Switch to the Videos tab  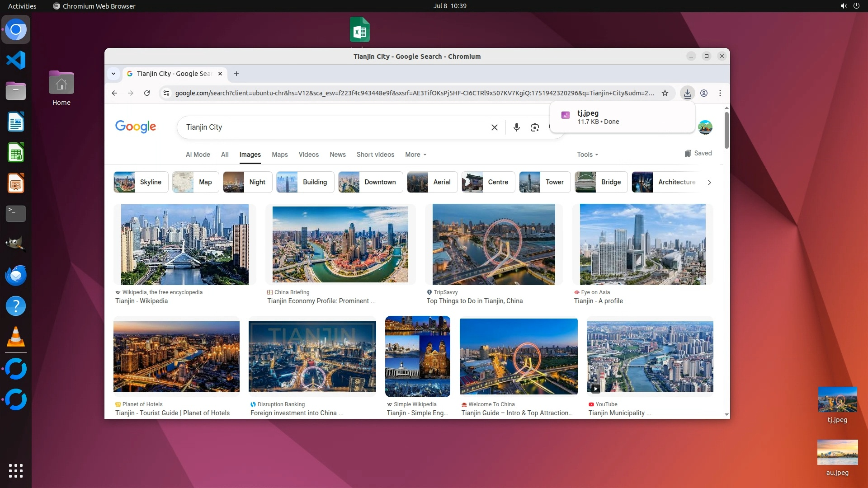coord(308,155)
